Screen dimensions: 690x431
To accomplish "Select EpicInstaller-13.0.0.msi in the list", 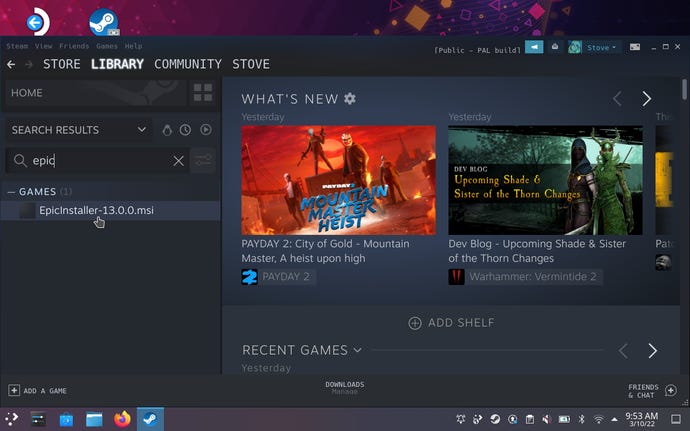I will click(x=96, y=210).
